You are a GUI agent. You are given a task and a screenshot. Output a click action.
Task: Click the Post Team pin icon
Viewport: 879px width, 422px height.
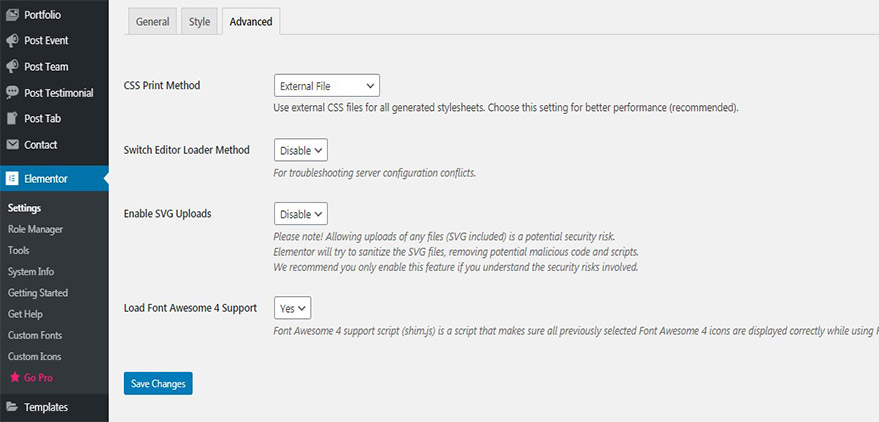click(x=12, y=67)
